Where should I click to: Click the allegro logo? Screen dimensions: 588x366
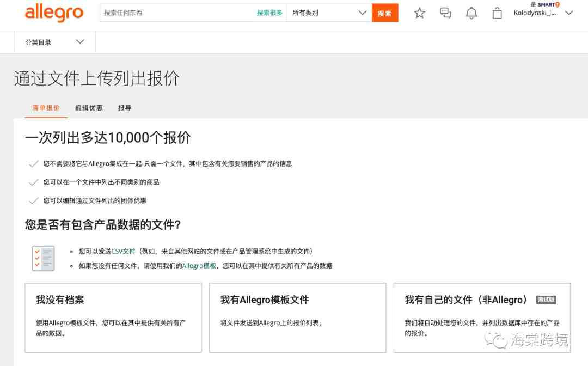(54, 13)
